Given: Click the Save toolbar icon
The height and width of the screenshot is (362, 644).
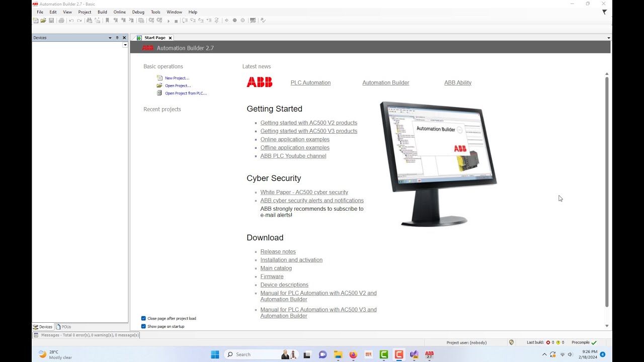Looking at the screenshot, I should click(51, 21).
